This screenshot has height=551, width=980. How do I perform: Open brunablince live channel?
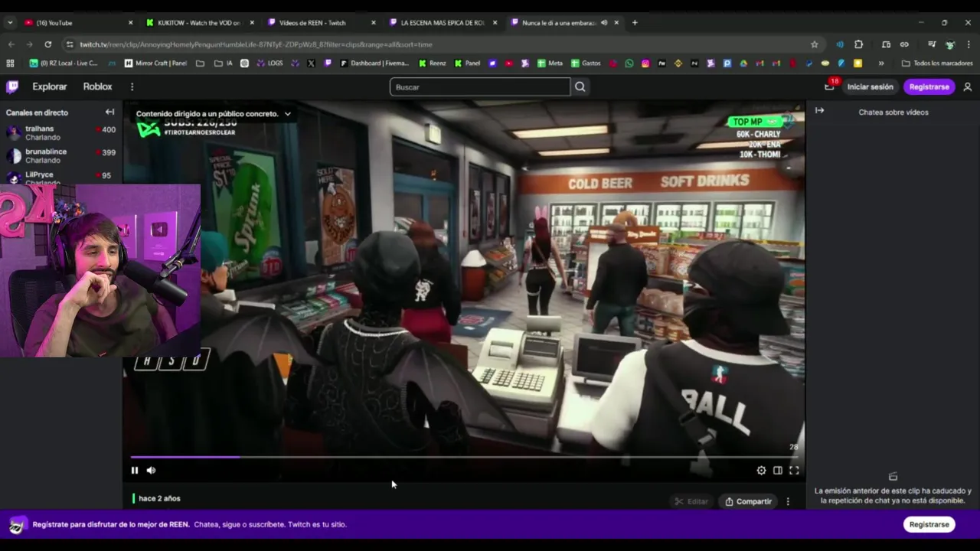[x=61, y=156]
